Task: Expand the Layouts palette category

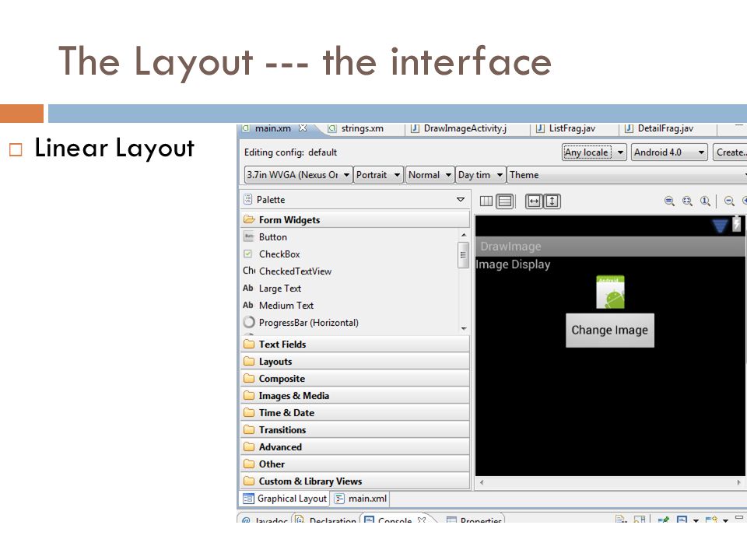Action: click(356, 361)
